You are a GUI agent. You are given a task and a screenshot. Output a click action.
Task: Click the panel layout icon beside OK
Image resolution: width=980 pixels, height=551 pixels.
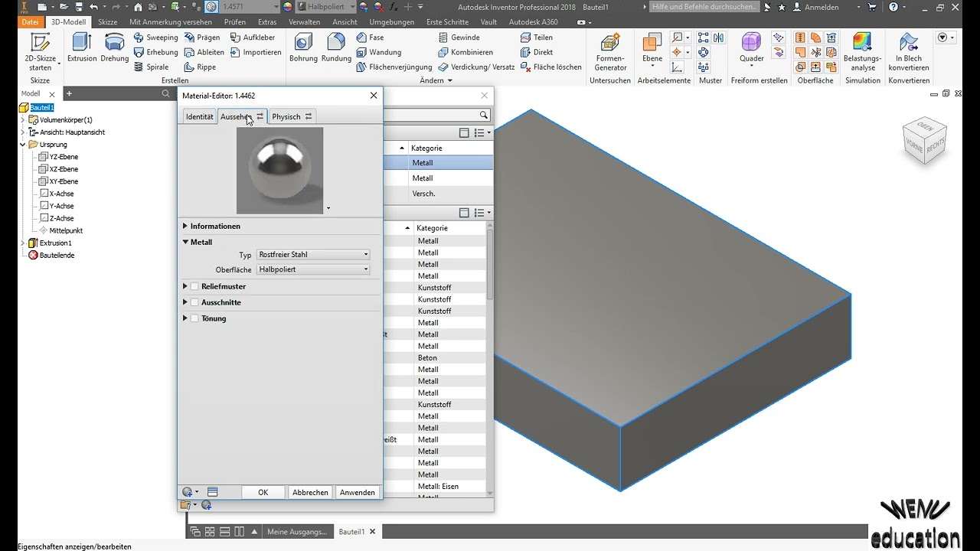tap(213, 492)
